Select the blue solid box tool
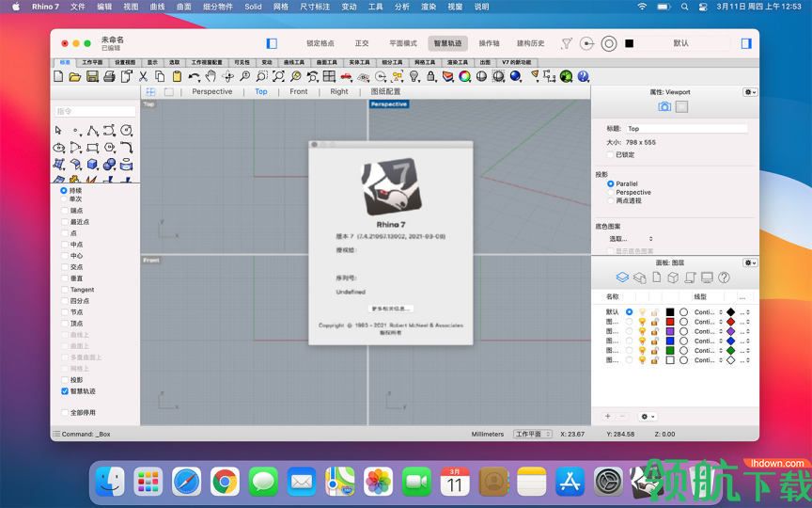This screenshot has width=812, height=508. pos(93,165)
